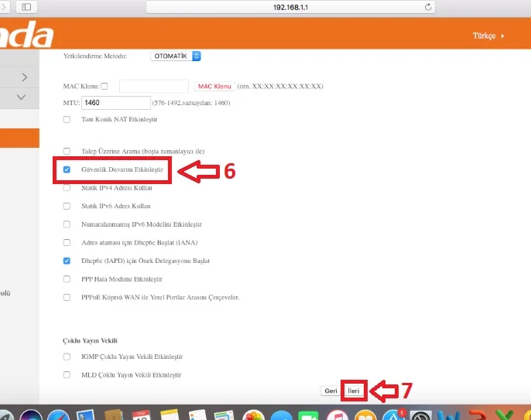Open the Yetkilendirme Metodu OTOMATİK dropdown

176,56
